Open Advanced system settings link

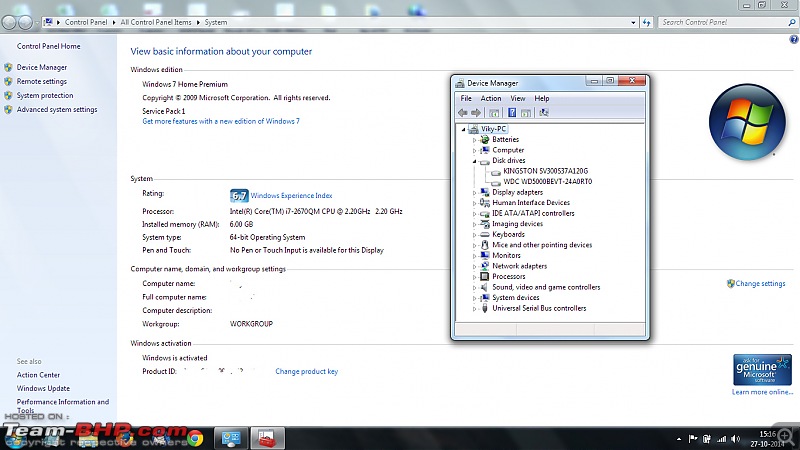point(57,109)
